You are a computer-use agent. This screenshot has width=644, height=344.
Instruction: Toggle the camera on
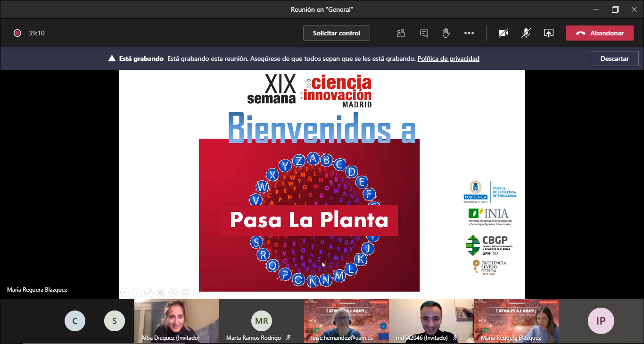[504, 33]
